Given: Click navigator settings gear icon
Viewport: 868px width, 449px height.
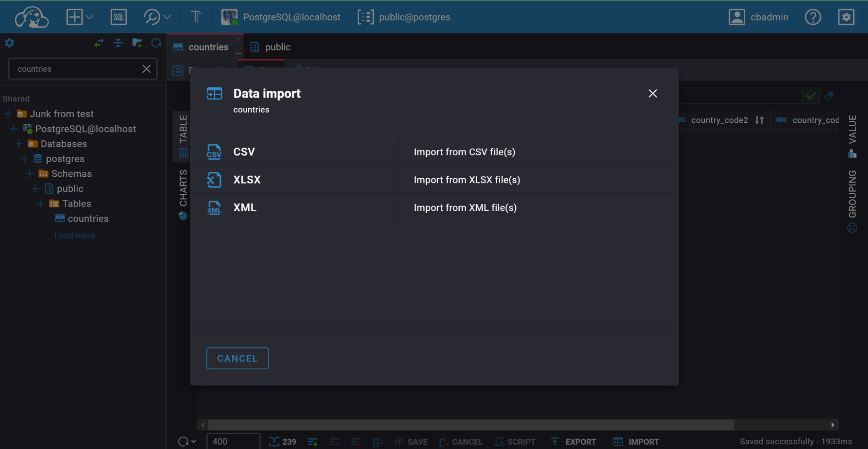Looking at the screenshot, I should [10, 43].
